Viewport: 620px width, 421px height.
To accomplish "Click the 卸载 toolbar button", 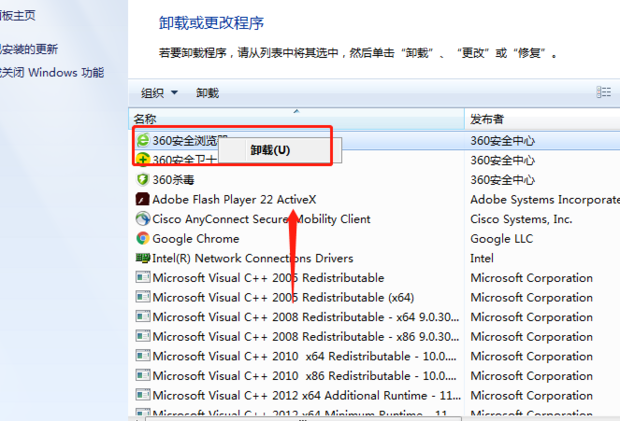I will click(208, 93).
